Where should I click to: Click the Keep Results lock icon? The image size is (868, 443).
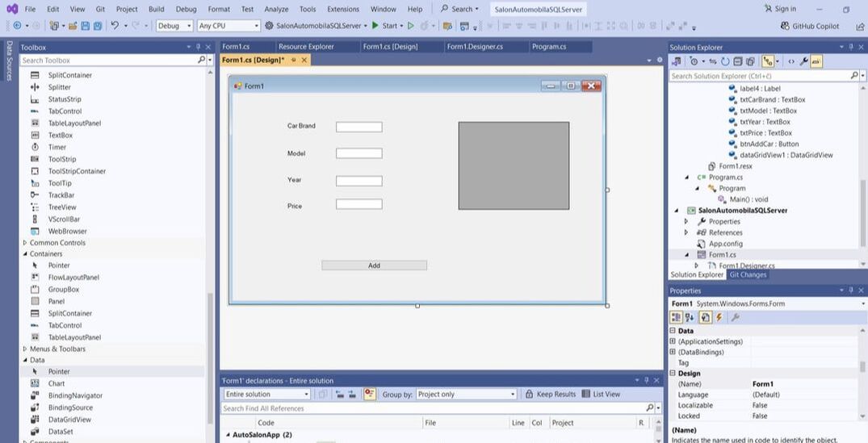[529, 395]
